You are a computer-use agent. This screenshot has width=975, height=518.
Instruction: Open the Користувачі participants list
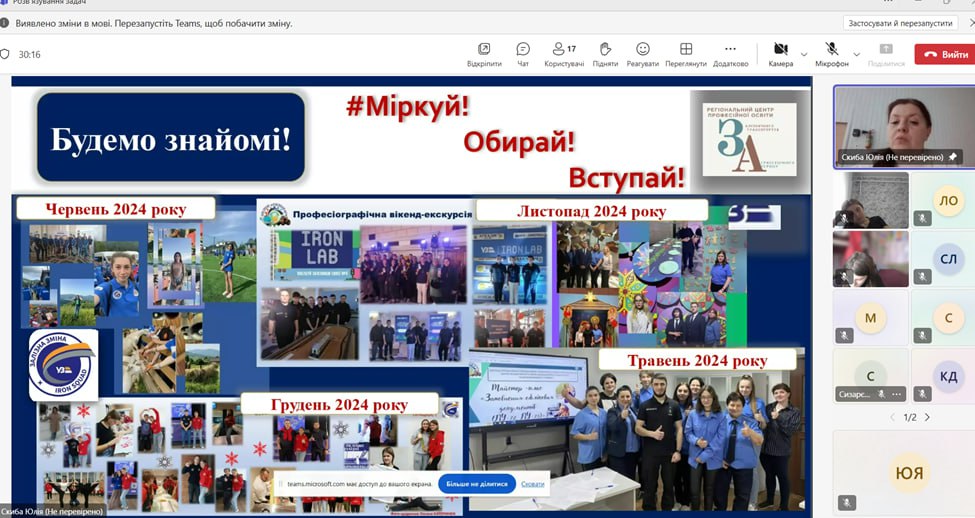[x=564, y=54]
